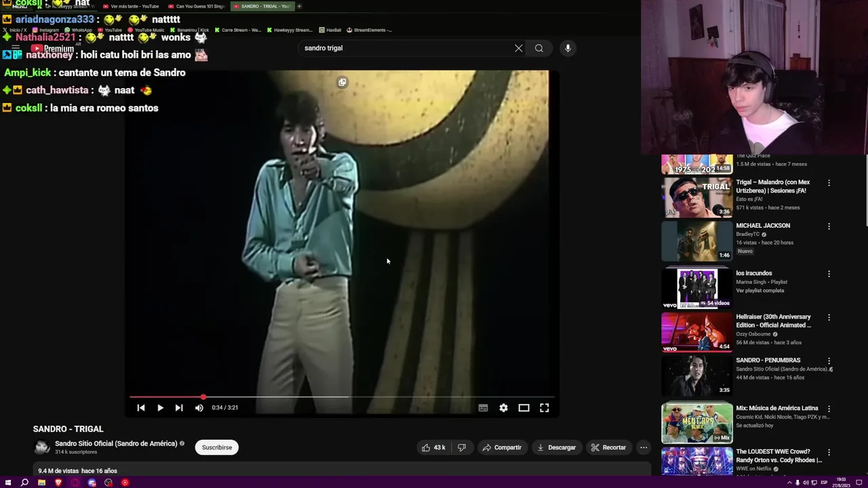Click the Suscribirse button

click(217, 447)
